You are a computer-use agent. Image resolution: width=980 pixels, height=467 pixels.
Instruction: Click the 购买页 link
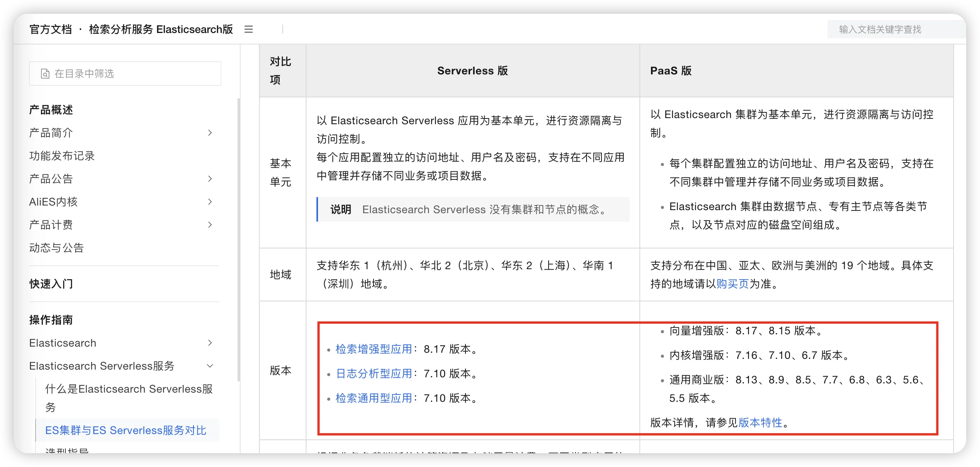(732, 284)
